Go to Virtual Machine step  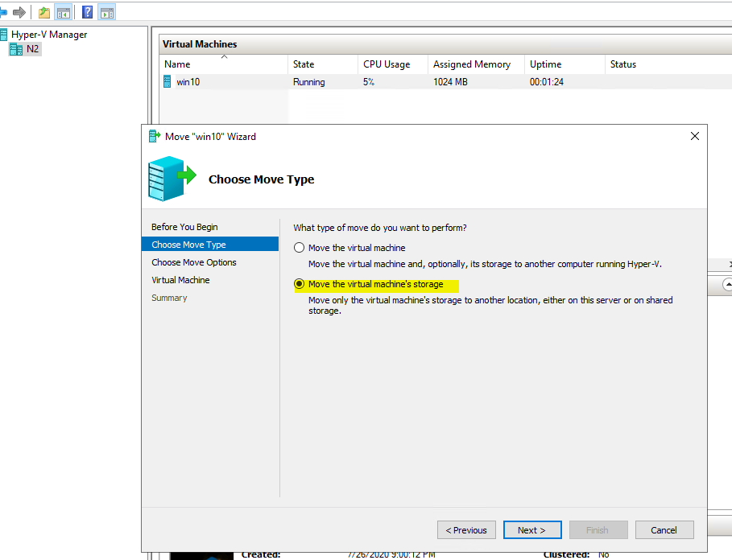coord(180,280)
